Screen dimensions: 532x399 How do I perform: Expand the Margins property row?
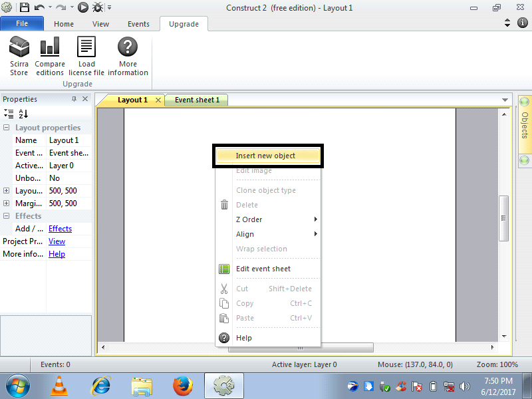[7, 203]
